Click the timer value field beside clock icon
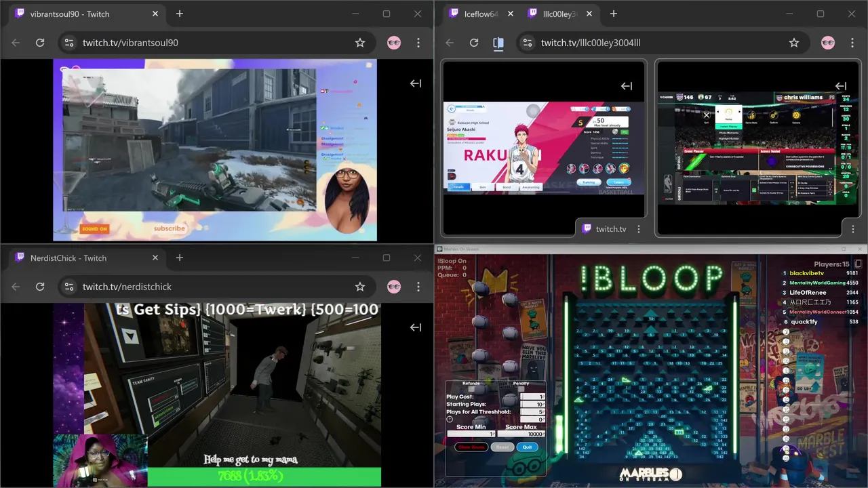The width and height of the screenshot is (868, 488). 532,420
